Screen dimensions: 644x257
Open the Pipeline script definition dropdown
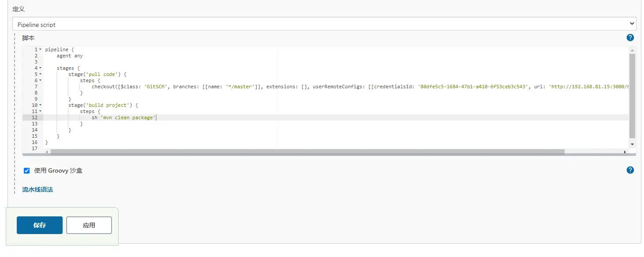point(324,24)
